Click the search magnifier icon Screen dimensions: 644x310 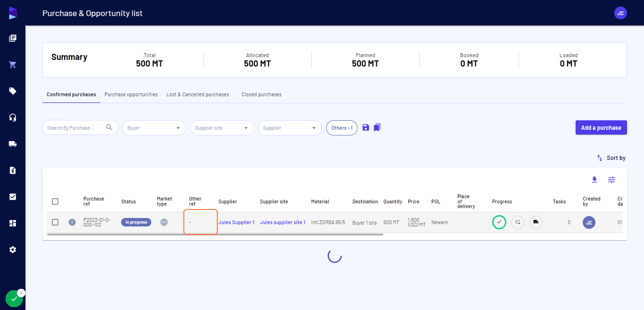point(109,127)
